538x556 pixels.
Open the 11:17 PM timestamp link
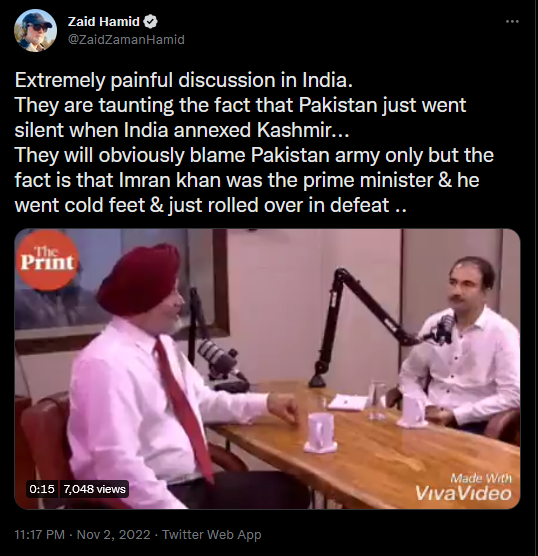[40, 534]
